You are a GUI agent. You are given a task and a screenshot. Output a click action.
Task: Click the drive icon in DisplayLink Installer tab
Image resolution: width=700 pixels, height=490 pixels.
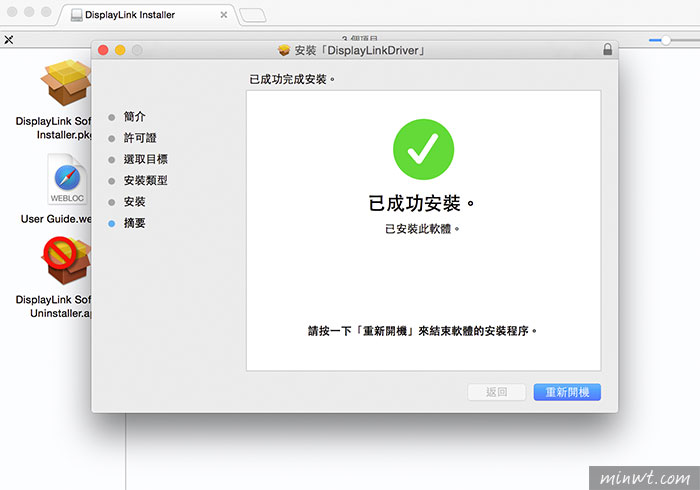[77, 15]
